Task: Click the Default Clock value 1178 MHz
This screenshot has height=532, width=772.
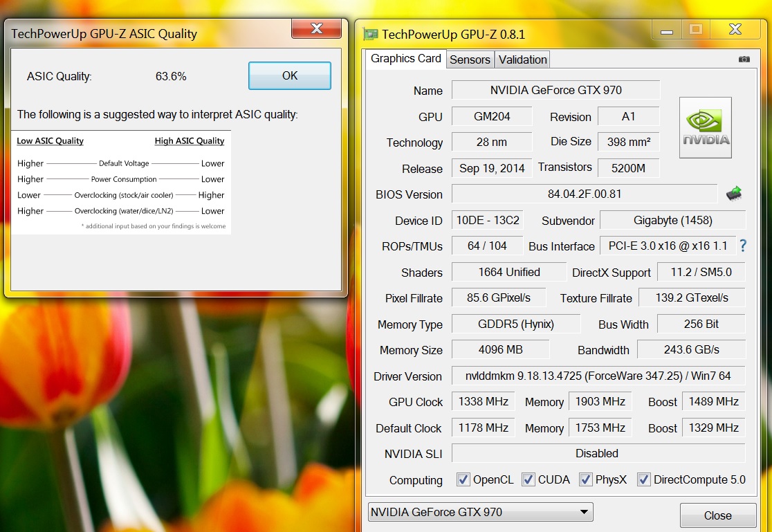Action: coord(484,428)
